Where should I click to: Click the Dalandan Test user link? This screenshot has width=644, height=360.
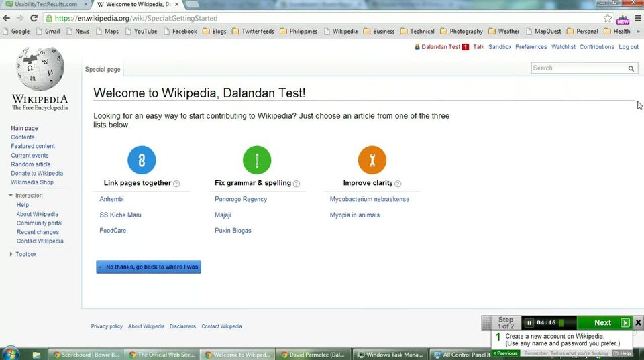[x=441, y=47]
